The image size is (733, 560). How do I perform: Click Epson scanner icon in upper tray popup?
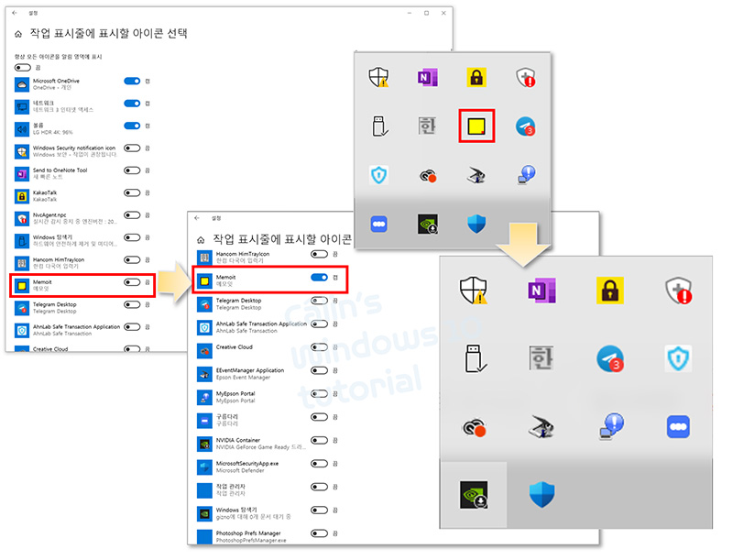pos(476,175)
